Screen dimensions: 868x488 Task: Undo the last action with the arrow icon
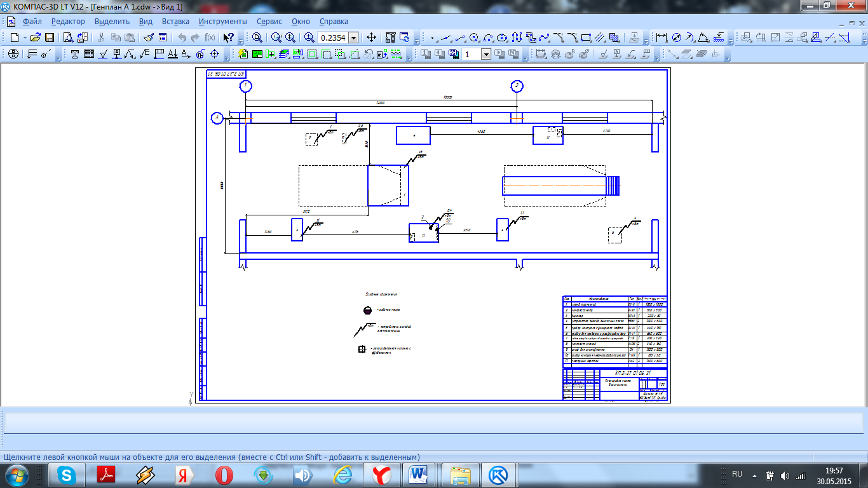pos(182,37)
